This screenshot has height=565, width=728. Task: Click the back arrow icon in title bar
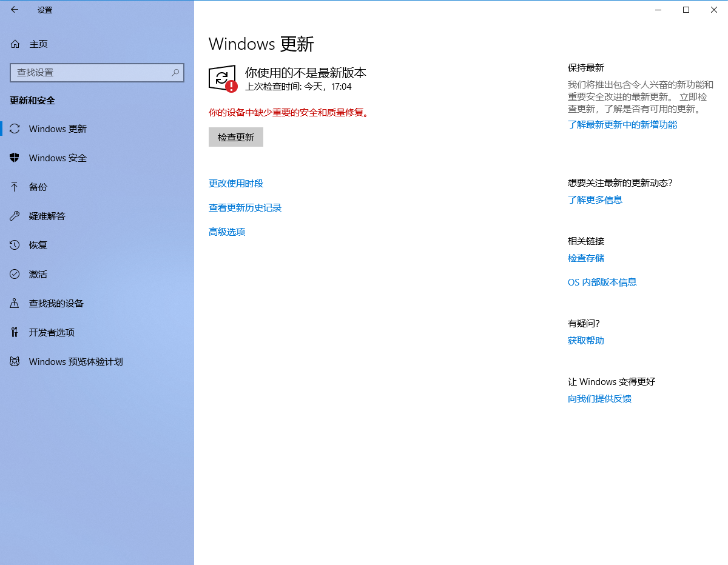[15, 10]
